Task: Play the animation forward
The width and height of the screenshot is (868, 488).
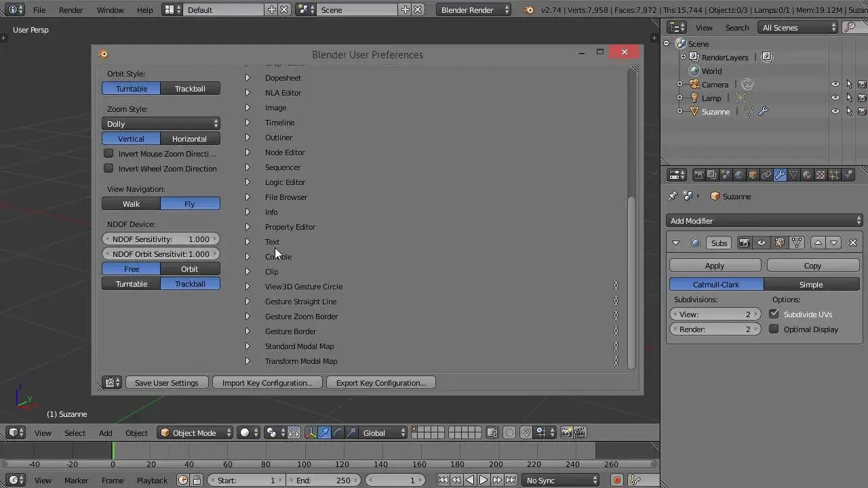Action: (484, 480)
